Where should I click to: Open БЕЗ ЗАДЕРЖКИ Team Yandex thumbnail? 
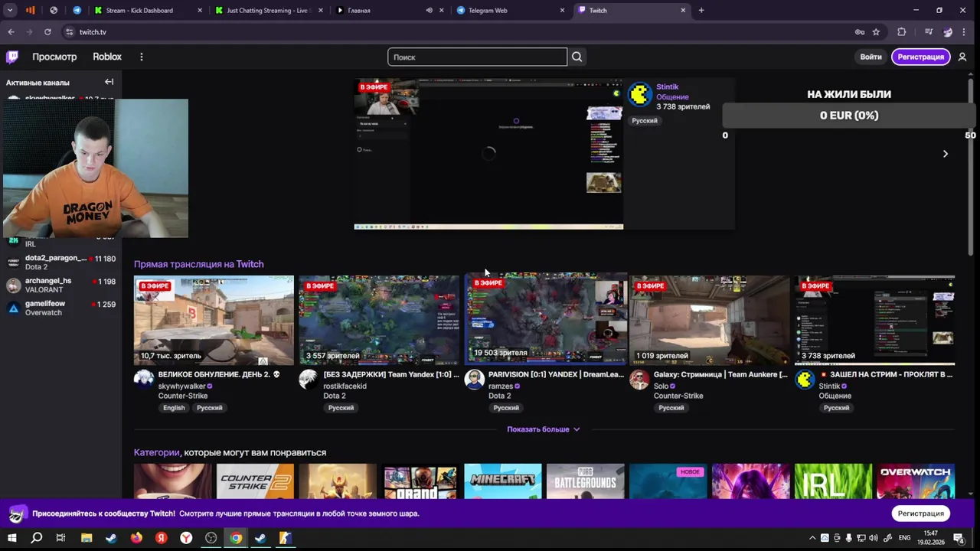(379, 320)
